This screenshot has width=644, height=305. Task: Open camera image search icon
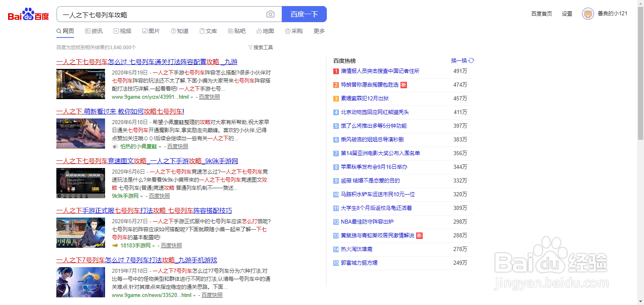point(270,14)
